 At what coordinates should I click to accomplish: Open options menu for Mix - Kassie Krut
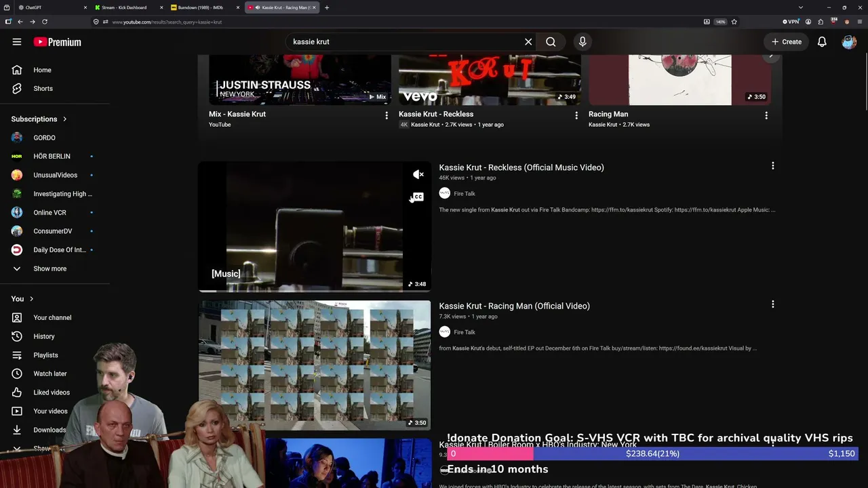click(387, 116)
